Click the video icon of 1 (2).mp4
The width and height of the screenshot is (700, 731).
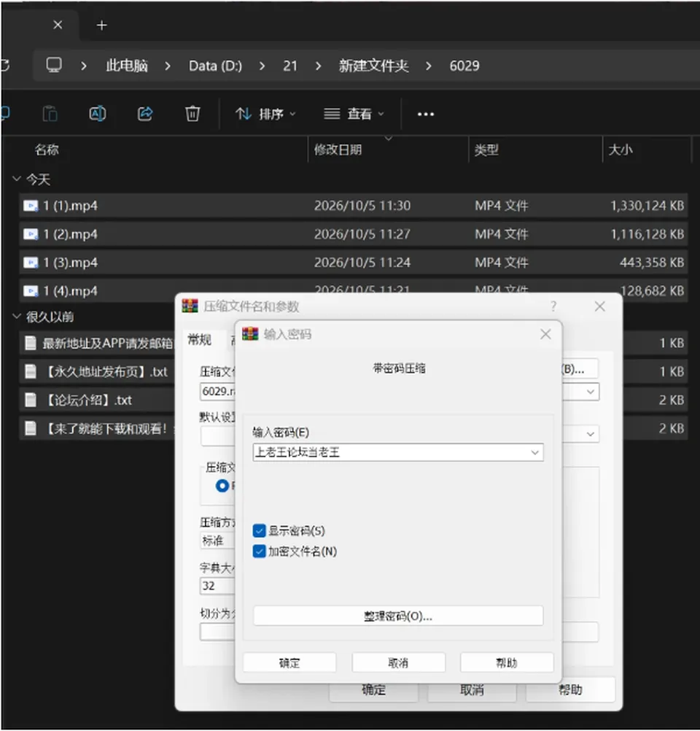click(31, 234)
